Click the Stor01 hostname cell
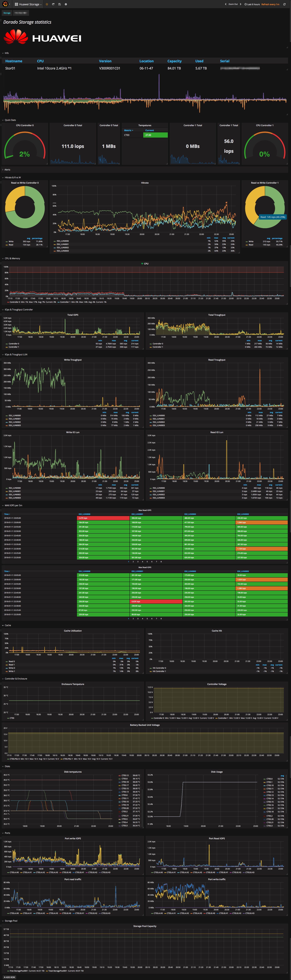 (x=10, y=68)
